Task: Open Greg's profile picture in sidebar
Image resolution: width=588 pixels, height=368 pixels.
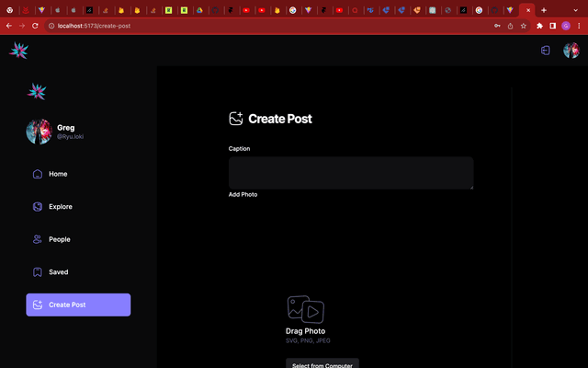Action: coord(39,132)
